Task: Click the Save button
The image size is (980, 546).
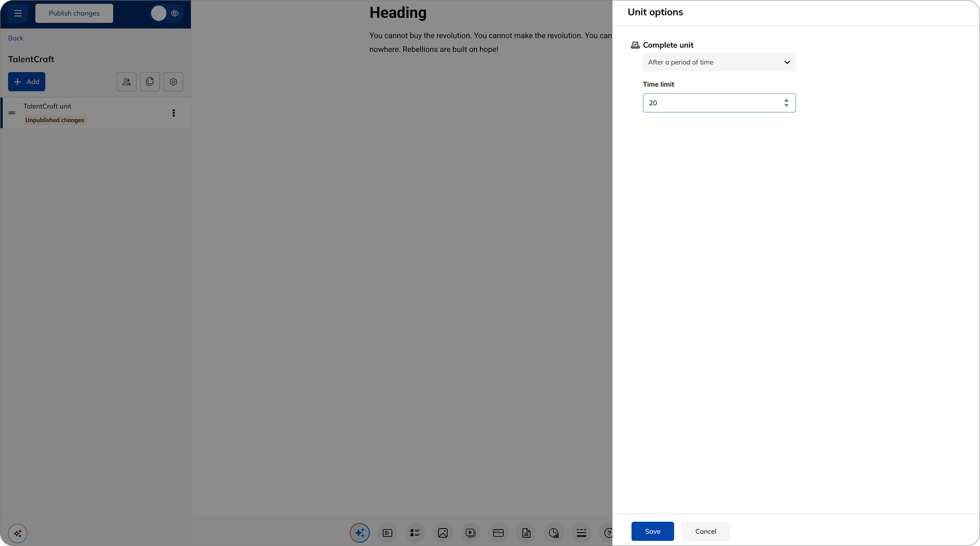Action: (652, 531)
